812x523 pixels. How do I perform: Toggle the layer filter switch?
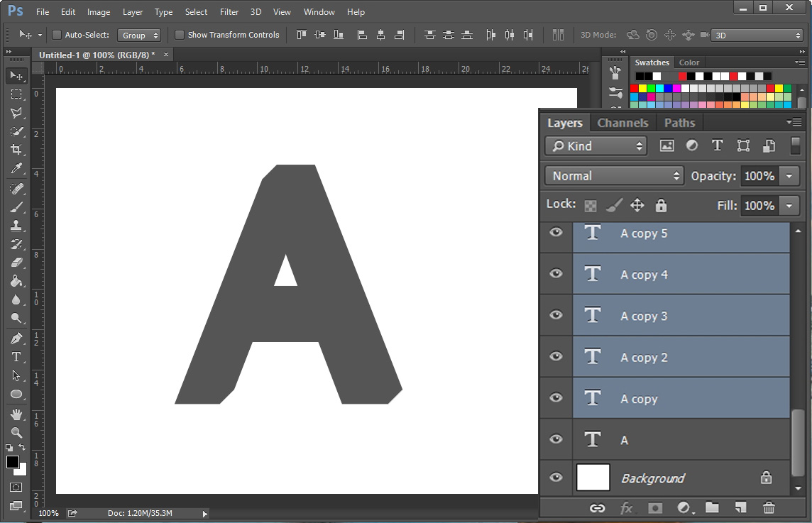[x=796, y=145]
